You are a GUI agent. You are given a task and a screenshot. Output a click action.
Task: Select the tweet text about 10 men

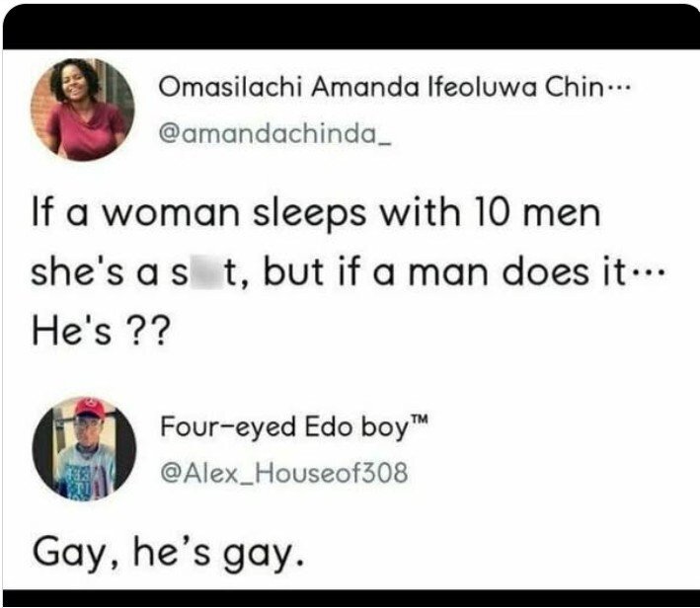349,271
